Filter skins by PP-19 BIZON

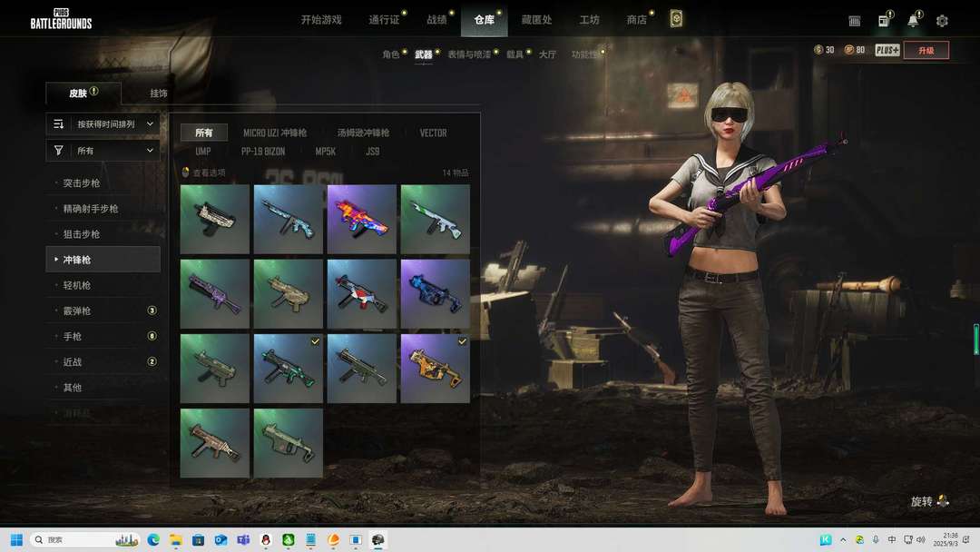tap(263, 152)
